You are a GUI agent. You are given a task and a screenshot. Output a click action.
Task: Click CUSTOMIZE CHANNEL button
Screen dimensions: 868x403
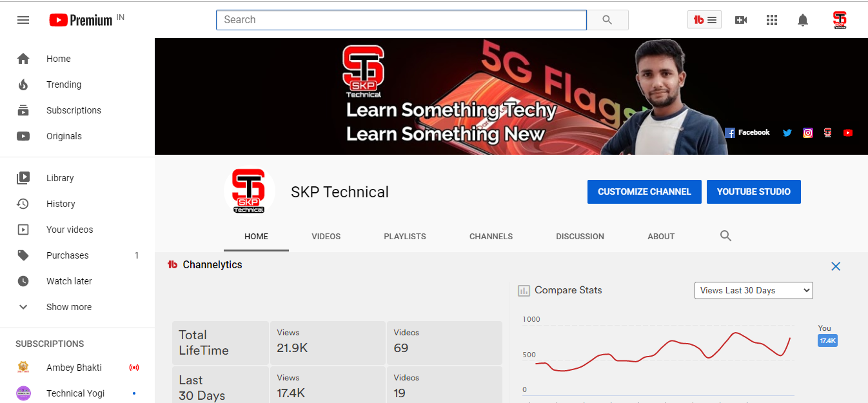[644, 192]
